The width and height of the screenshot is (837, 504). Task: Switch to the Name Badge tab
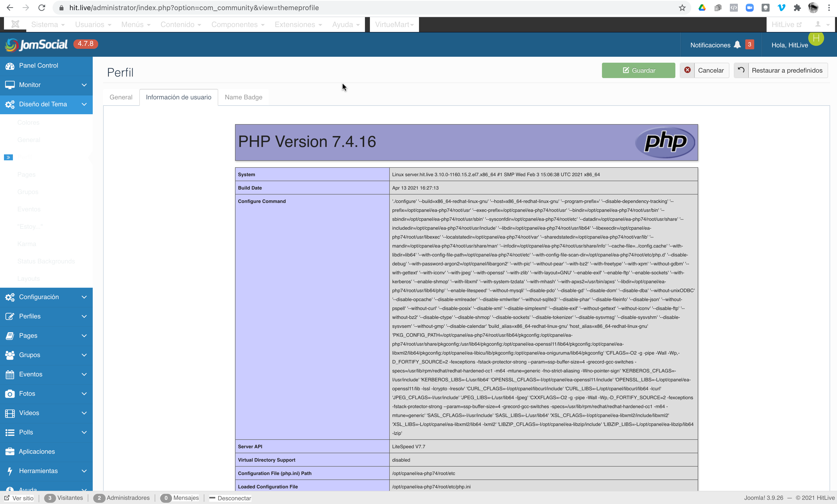243,97
